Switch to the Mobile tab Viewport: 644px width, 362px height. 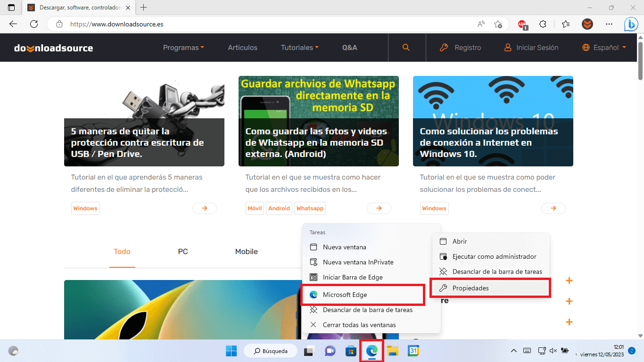click(247, 252)
